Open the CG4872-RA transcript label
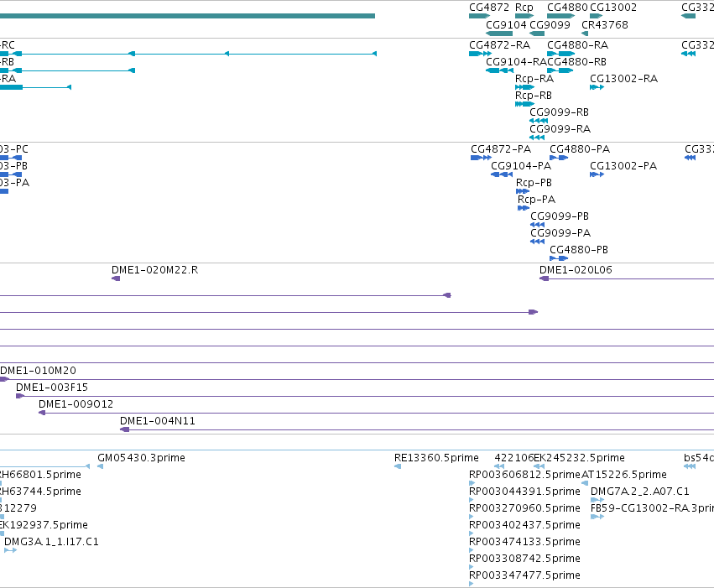 click(x=499, y=45)
